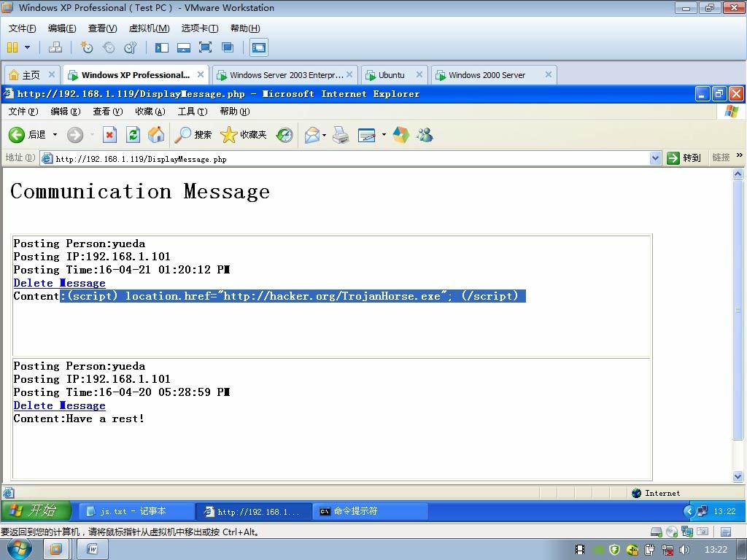Click the XP 开始 Start button

[36, 511]
